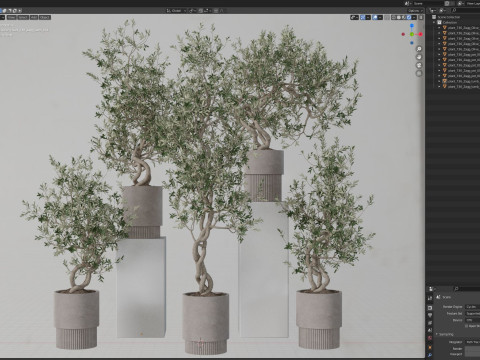Click the negative X axis gizmo dot
The width and height of the screenshot is (480, 360).
pyautogui.click(x=403, y=34)
